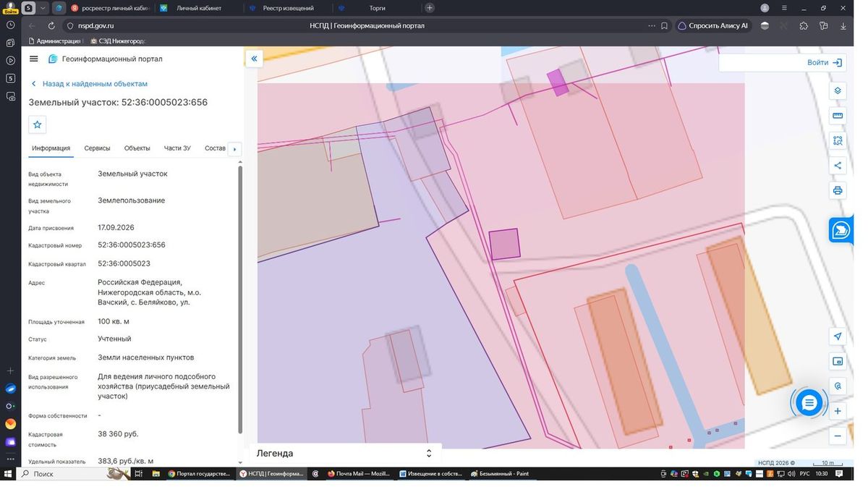This screenshot has width=868, height=500.
Task: Open a new browser tab
Action: tap(430, 8)
